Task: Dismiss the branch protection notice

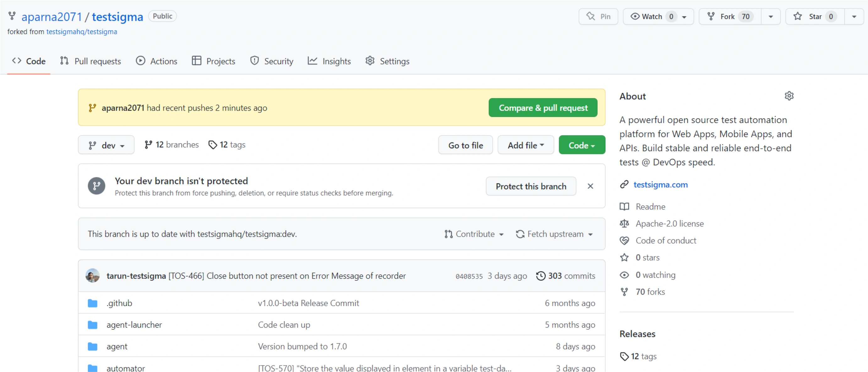Action: click(x=590, y=186)
